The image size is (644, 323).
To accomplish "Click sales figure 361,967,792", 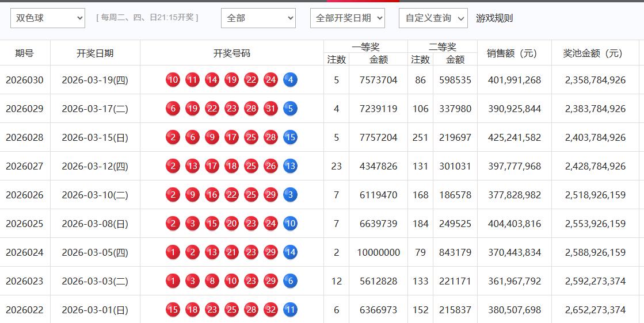I will (x=514, y=281).
